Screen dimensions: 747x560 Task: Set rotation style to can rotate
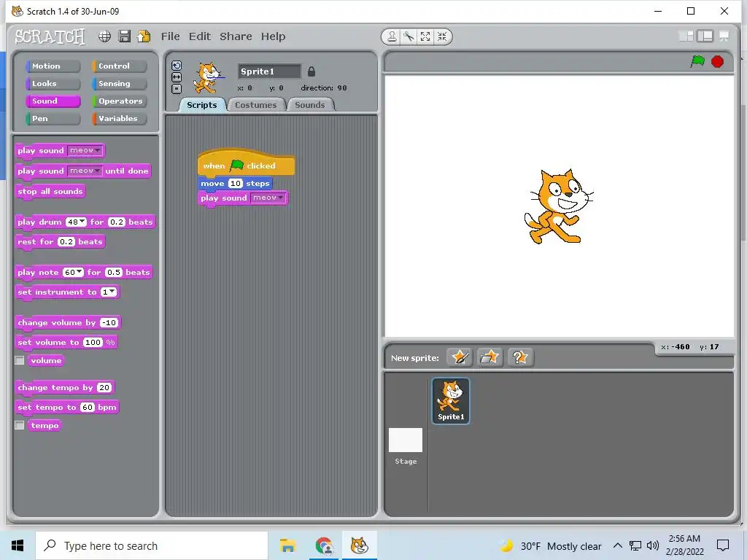coord(177,66)
